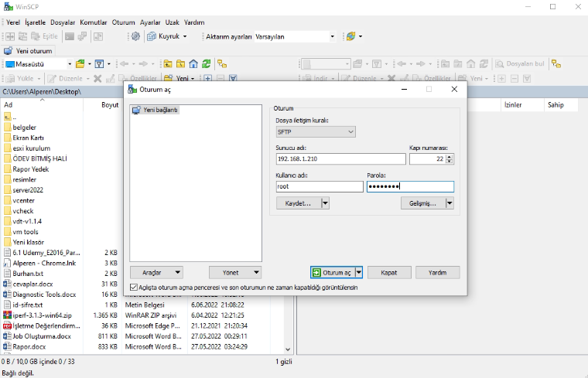Click the globe session icon in toolbar
Image resolution: width=588 pixels, height=378 pixels.
pos(351,36)
